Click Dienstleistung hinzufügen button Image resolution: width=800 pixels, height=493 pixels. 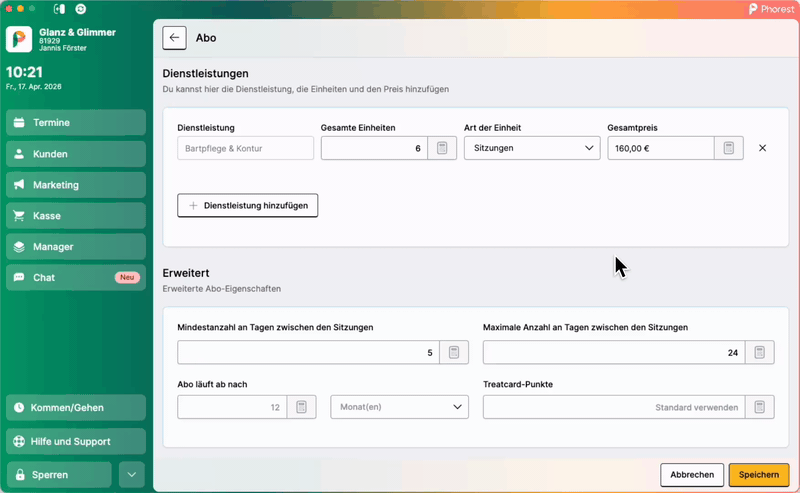tap(247, 205)
